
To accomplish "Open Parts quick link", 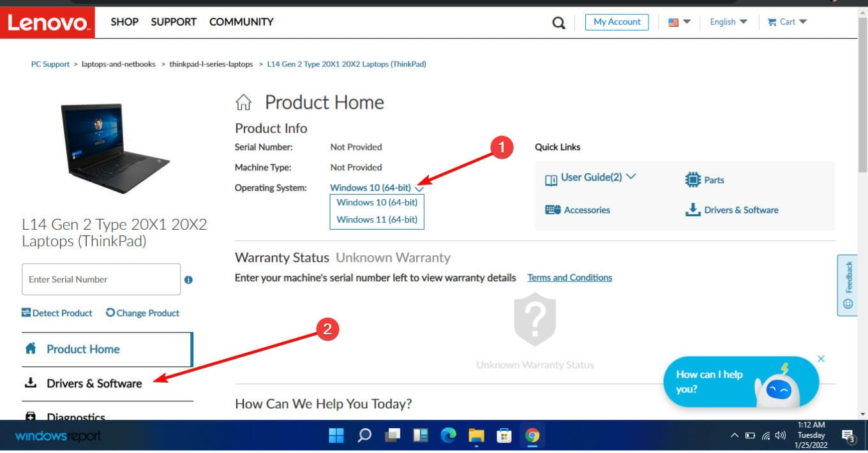I will pyautogui.click(x=714, y=180).
